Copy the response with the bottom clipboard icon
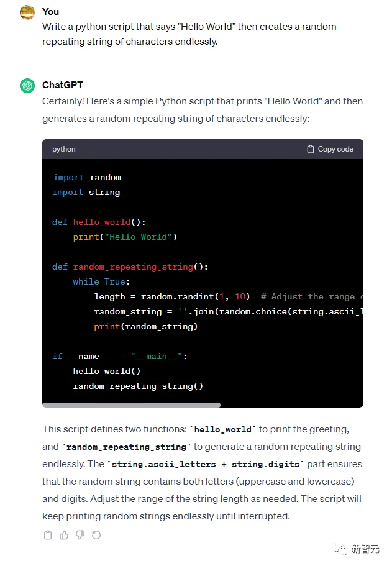The width and height of the screenshot is (392, 566). pos(48,535)
